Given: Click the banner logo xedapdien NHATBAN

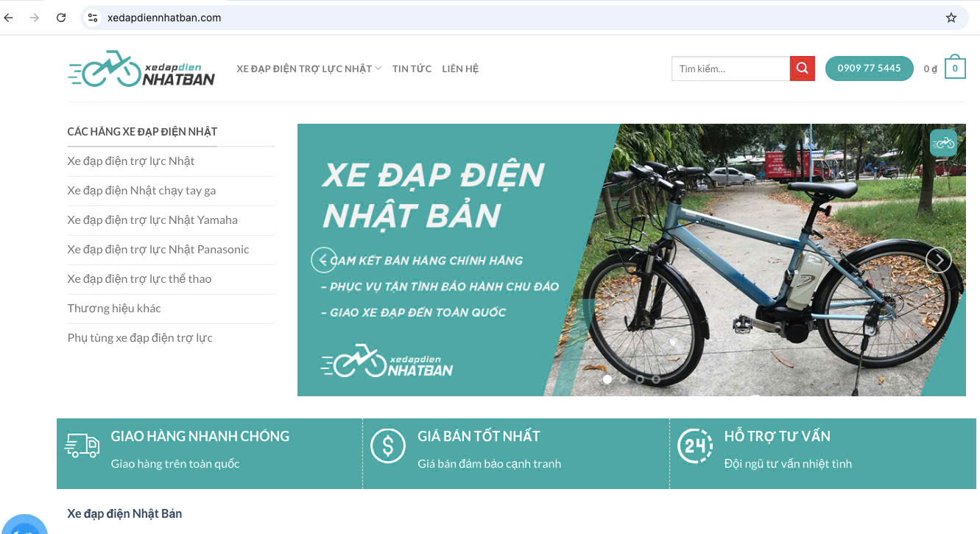Looking at the screenshot, I should (387, 360).
